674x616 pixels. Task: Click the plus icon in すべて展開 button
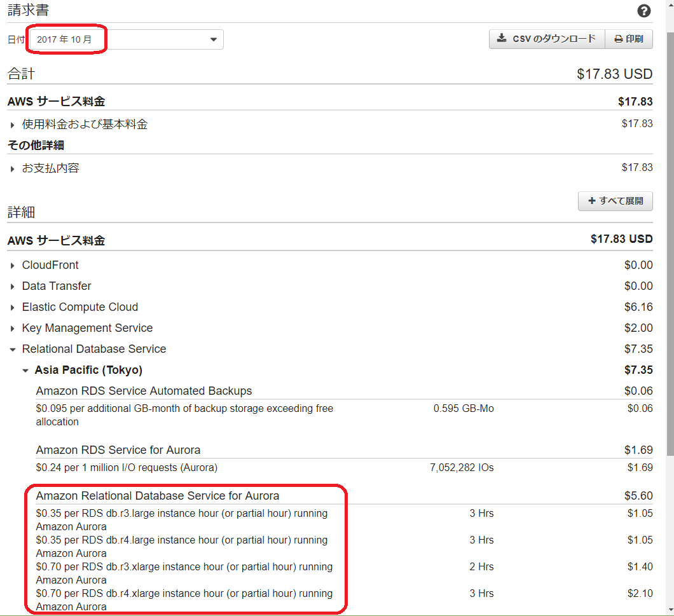point(592,201)
